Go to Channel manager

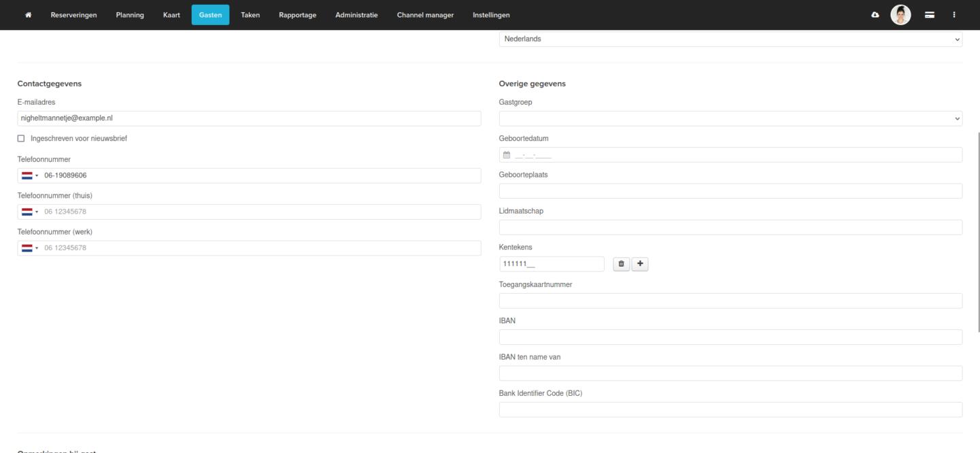click(425, 15)
